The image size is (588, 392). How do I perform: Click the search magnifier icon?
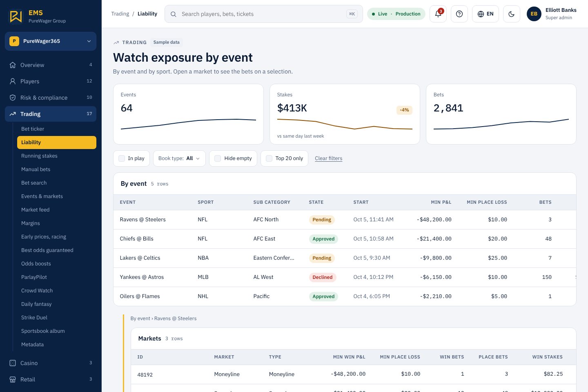pyautogui.click(x=174, y=14)
